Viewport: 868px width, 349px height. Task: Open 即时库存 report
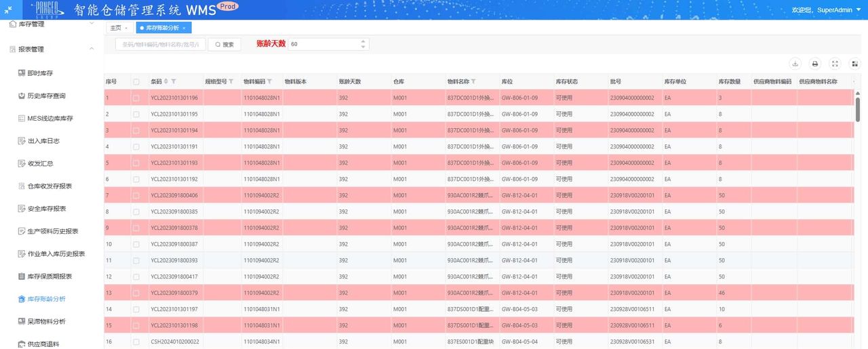coord(40,73)
